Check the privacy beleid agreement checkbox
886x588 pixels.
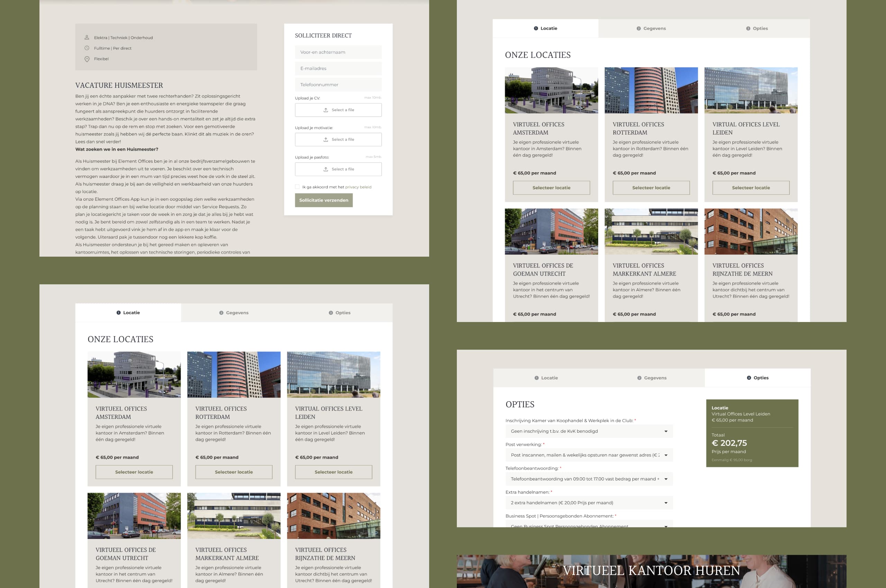tap(297, 187)
